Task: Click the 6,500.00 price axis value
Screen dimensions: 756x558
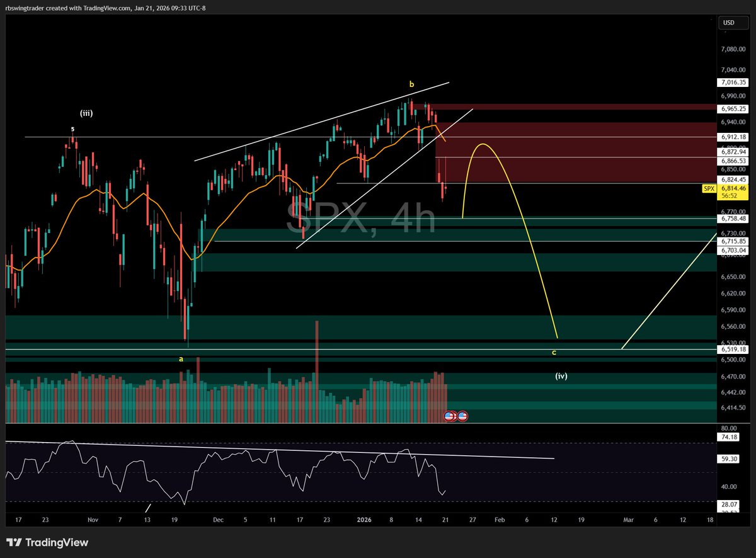Action: (735, 360)
